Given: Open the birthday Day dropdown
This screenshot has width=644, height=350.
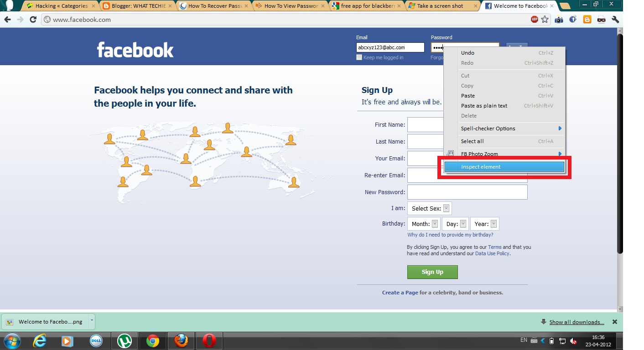Looking at the screenshot, I should 456,224.
